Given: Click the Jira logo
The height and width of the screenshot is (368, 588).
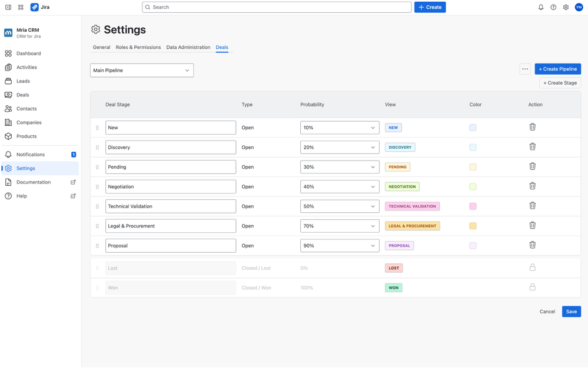Looking at the screenshot, I should (x=40, y=7).
